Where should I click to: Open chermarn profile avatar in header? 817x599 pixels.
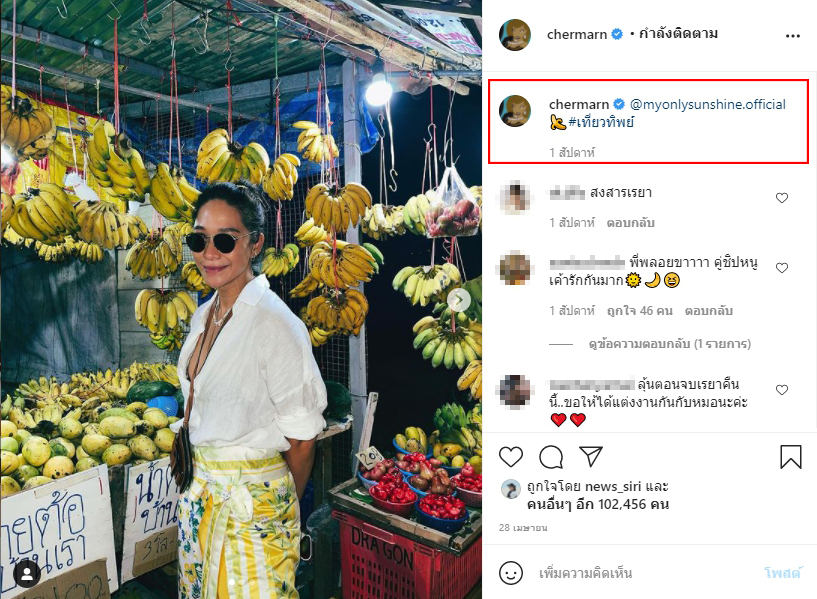[x=515, y=35]
